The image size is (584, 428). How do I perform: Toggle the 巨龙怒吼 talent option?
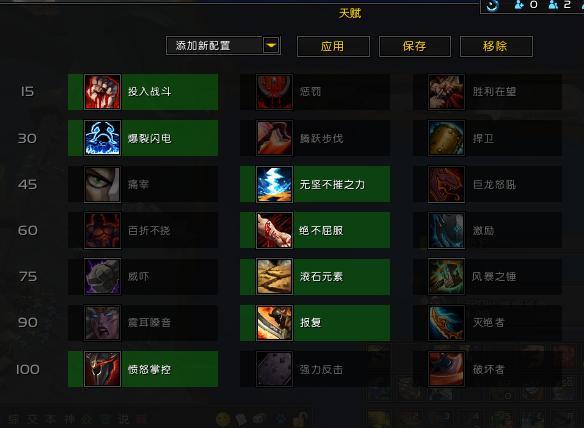[x=487, y=184]
